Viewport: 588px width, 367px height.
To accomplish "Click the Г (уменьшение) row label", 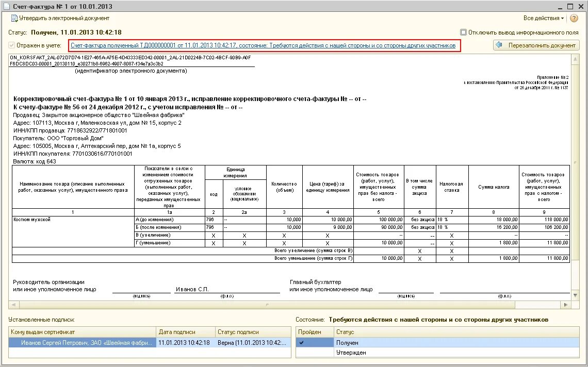I will coord(170,243).
